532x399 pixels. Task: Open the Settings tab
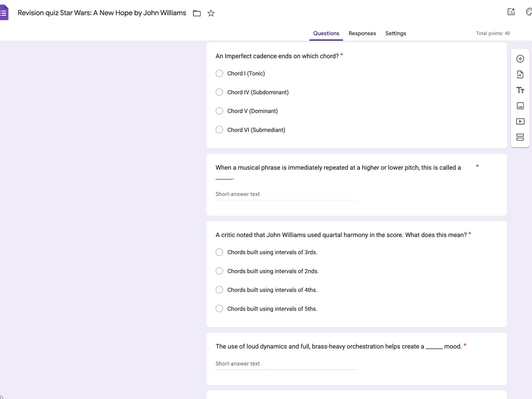(x=396, y=33)
